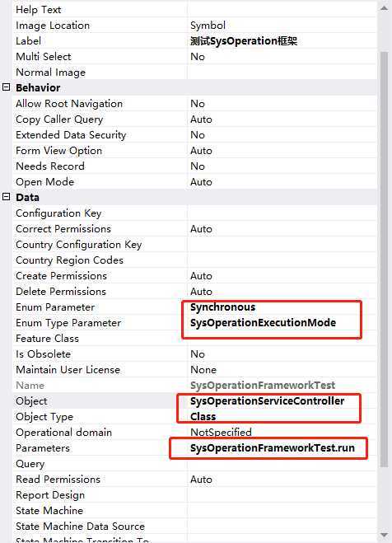Click the Query property value field
The image size is (392, 543).
click(282, 463)
